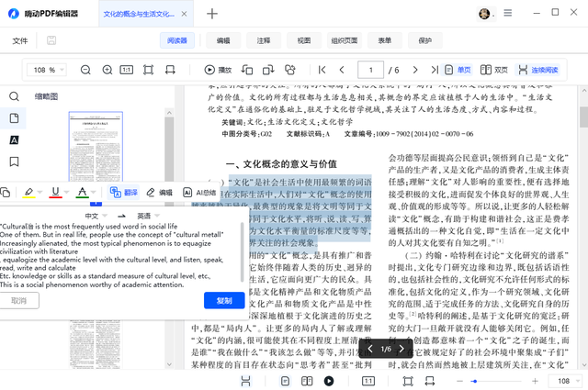
Task: Open the text annotations sidebar panel
Action: point(14,140)
